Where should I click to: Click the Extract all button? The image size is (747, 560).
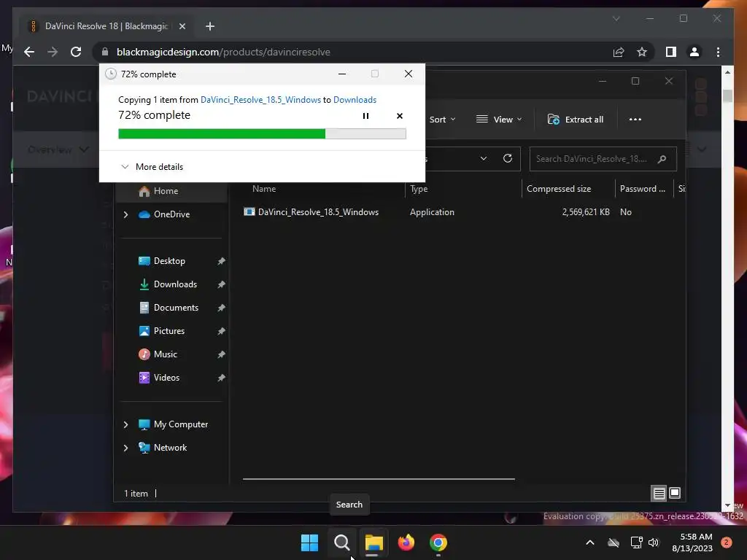[576, 120]
